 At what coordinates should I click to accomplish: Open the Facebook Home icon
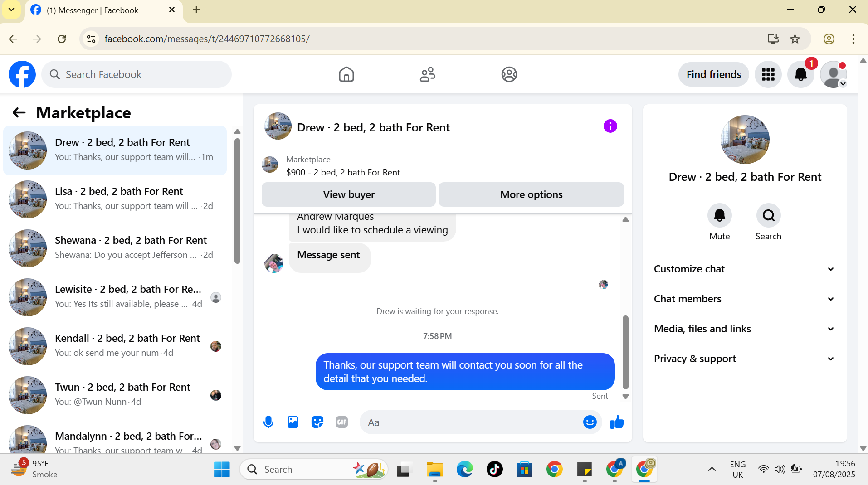click(346, 74)
